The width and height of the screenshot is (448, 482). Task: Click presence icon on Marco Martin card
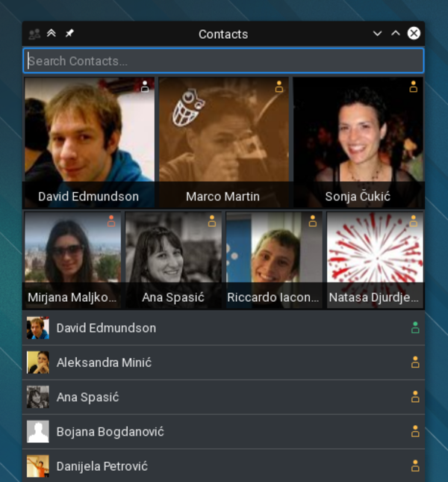pos(279,87)
